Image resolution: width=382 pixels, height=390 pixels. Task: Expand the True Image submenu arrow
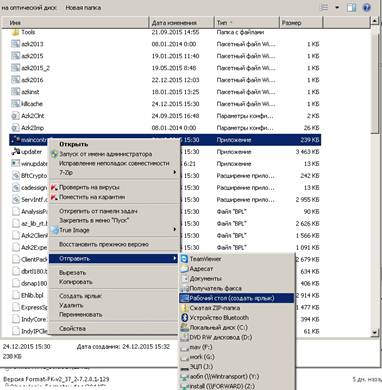click(175, 230)
